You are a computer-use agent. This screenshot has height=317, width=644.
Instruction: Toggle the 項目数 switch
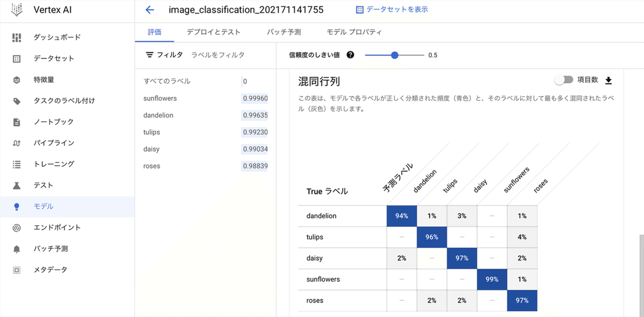[563, 79]
